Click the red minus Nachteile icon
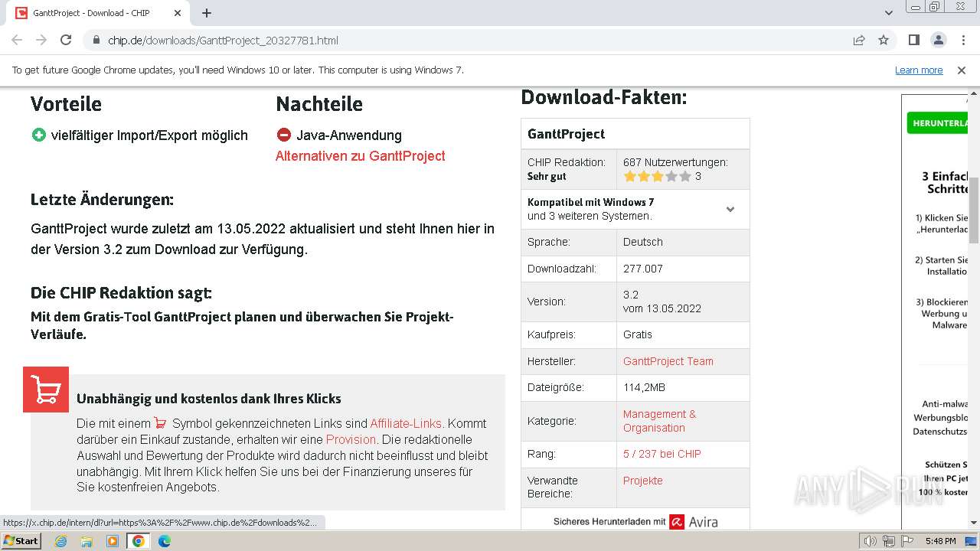980x551 pixels. (x=284, y=135)
